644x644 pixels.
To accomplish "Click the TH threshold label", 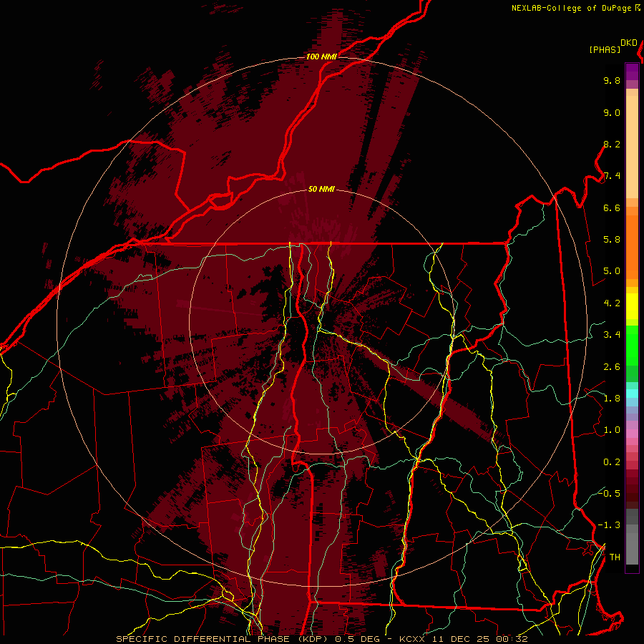I will point(615,557).
